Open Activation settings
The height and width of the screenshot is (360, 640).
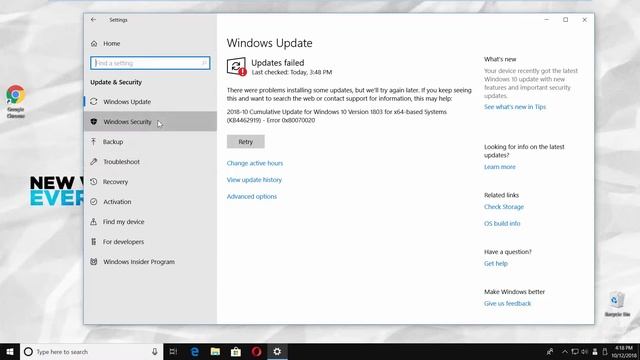tap(150, 202)
